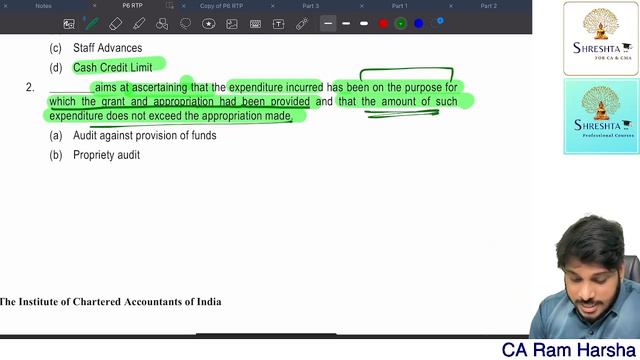
Task: Select the read-mode/handwriting-to-text tool icon
Action: tap(69, 24)
